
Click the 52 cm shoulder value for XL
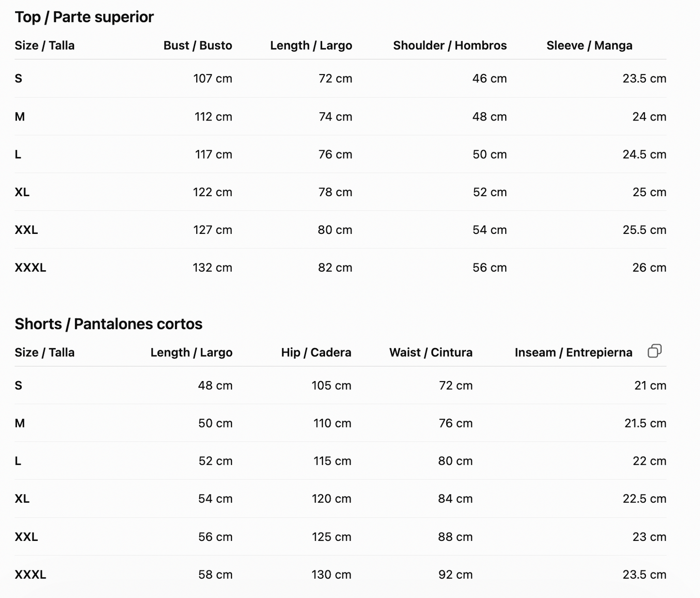pos(490,192)
